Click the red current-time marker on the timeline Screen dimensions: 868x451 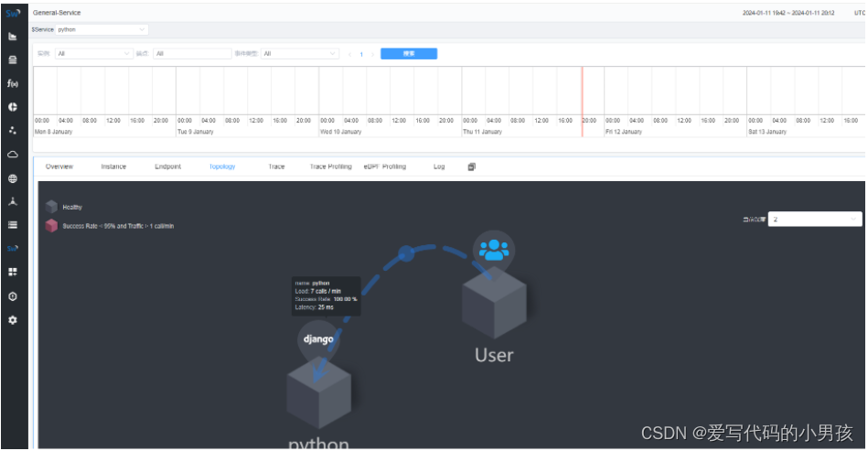[x=582, y=102]
